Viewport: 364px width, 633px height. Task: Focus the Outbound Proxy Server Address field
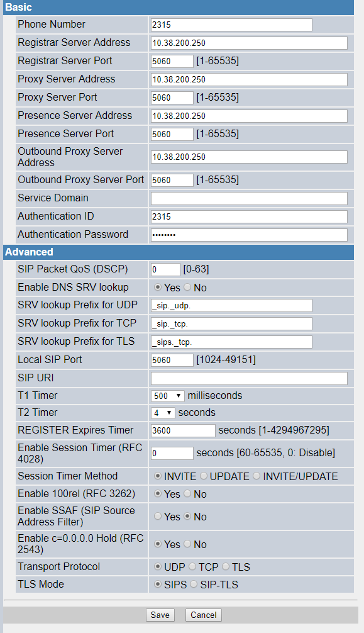[x=249, y=157]
